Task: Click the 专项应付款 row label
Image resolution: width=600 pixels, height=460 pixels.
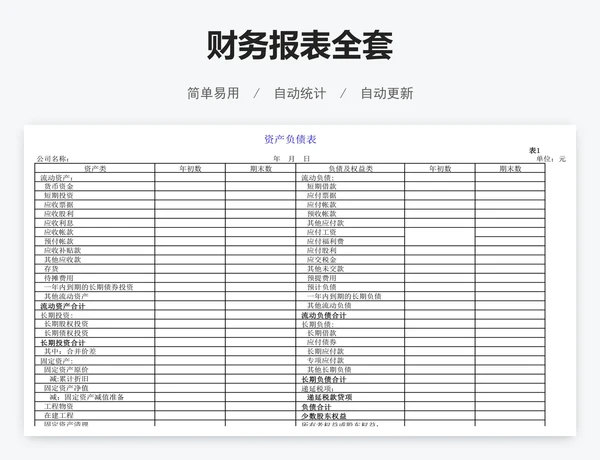Action: point(325,360)
